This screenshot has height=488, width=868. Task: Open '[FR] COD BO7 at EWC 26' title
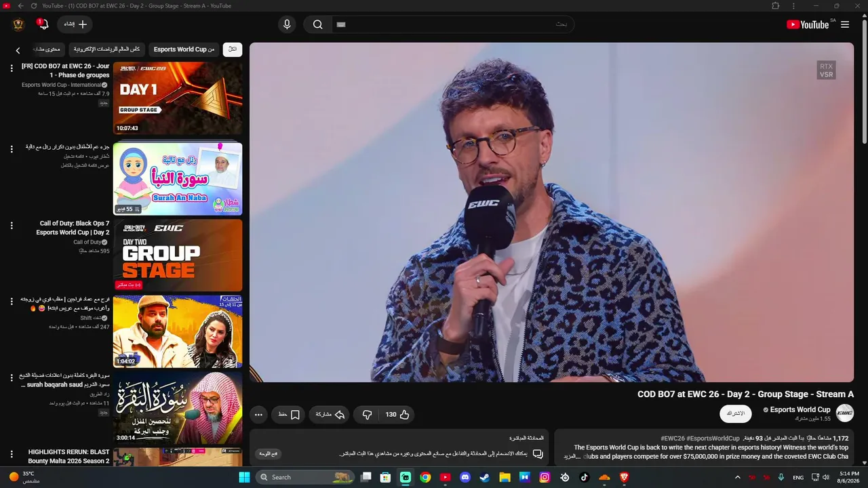[65, 70]
